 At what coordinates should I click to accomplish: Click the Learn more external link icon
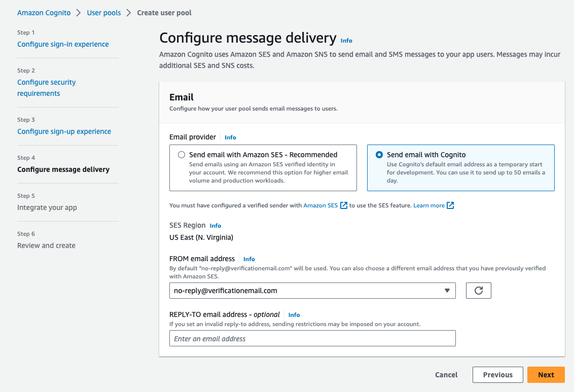(450, 205)
